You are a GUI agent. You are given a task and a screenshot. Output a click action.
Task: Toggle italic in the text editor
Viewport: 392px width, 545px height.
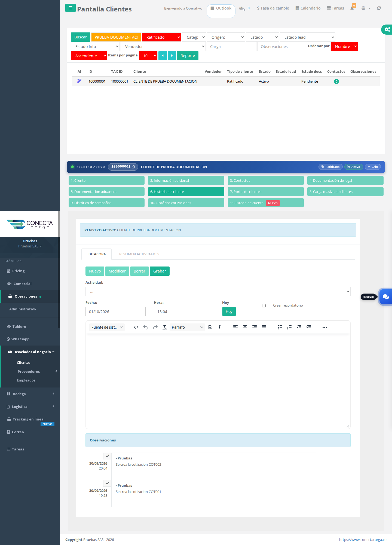219,327
